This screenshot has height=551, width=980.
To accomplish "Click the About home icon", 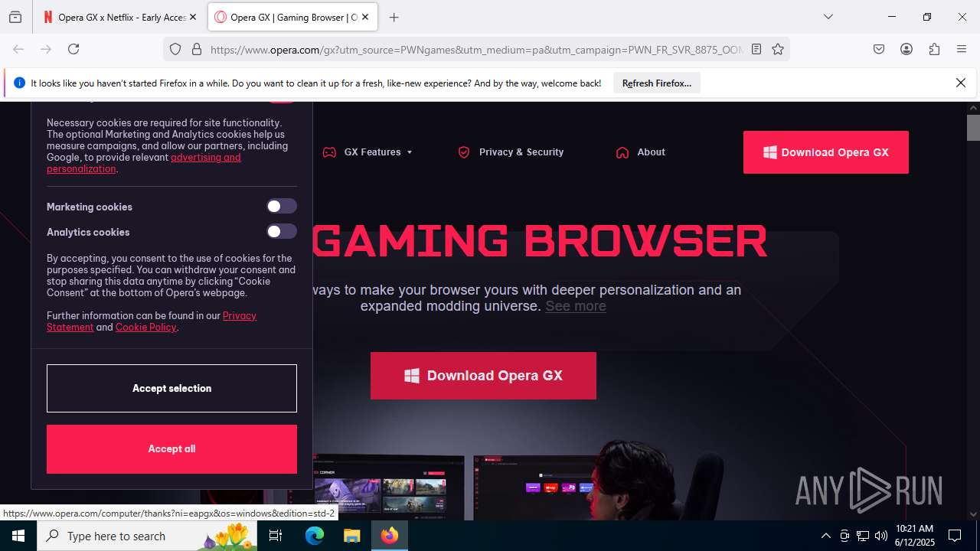I will (622, 152).
